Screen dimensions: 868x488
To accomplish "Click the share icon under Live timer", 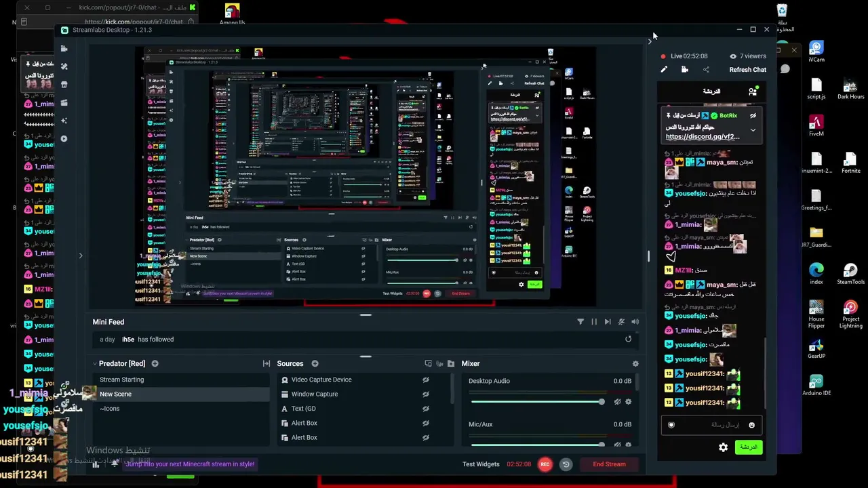I will pos(706,69).
